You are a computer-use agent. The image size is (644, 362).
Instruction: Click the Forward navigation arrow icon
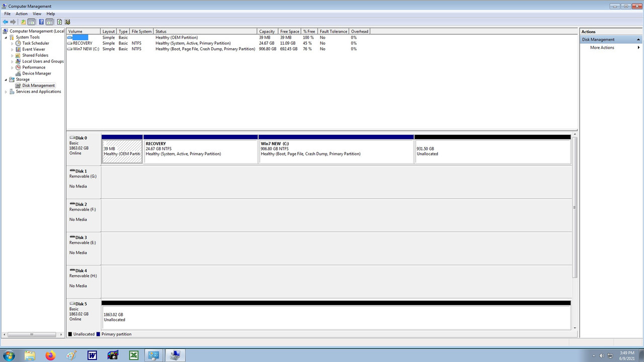tap(13, 22)
